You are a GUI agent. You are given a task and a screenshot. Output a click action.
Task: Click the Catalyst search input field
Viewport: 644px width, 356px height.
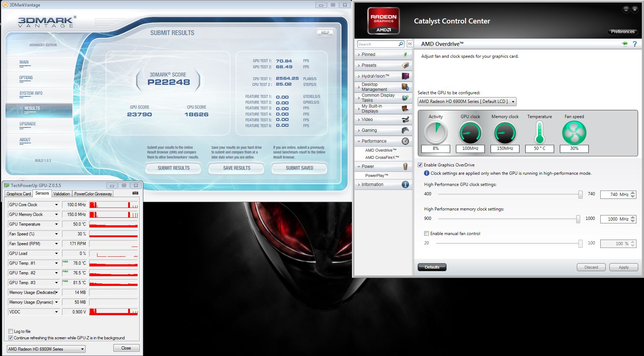[378, 44]
